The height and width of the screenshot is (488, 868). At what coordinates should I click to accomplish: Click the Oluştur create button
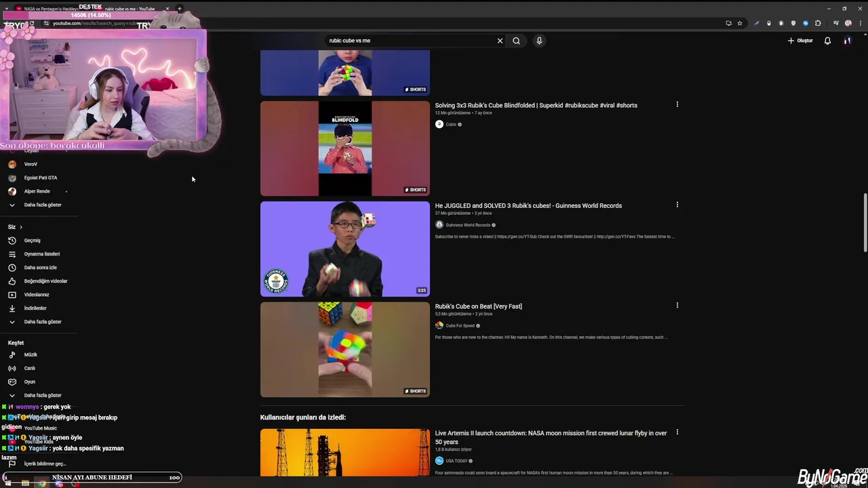800,41
